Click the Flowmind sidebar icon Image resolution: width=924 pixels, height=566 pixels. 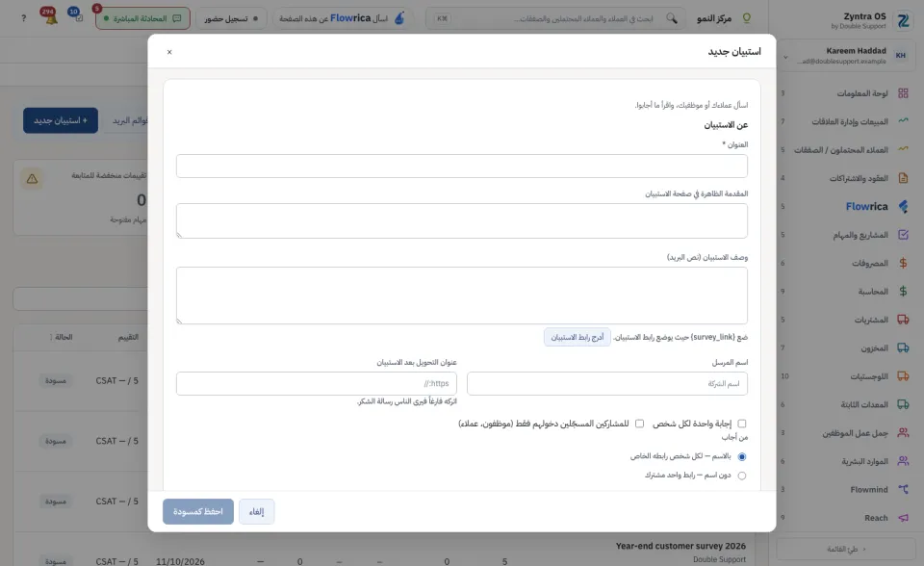pos(903,489)
